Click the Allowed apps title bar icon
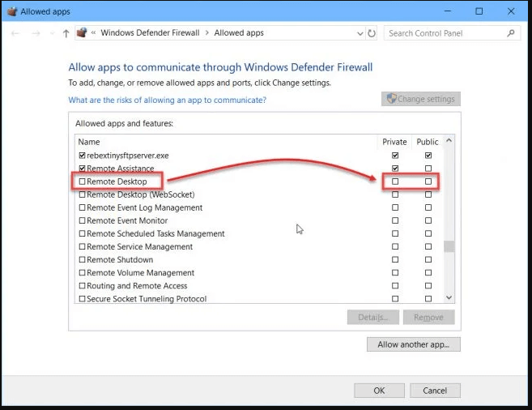This screenshot has width=532, height=410. click(12, 11)
